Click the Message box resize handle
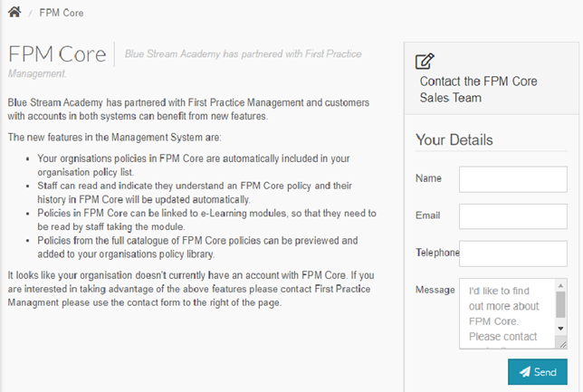 click(x=561, y=344)
